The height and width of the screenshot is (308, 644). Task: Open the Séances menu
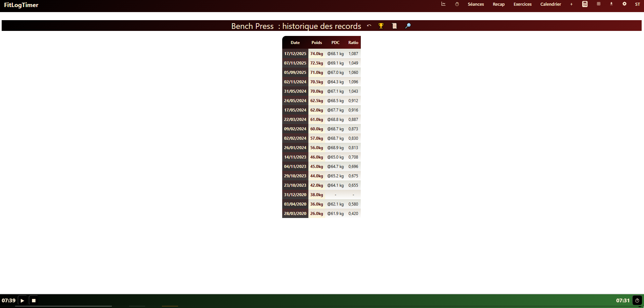[x=476, y=4]
